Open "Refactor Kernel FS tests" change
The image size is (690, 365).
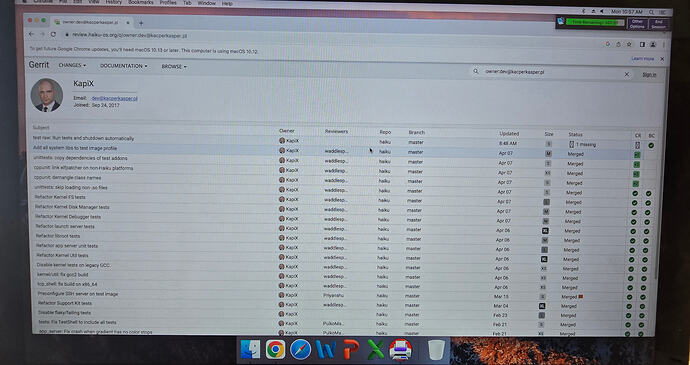coord(60,197)
